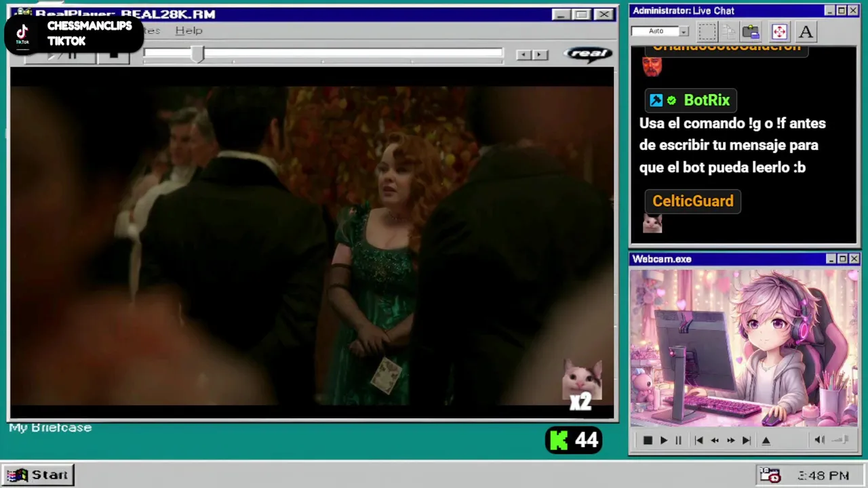Click the Copy icon in Live Chat toolbar
Viewport: 868px width, 488px height.
[x=729, y=31]
